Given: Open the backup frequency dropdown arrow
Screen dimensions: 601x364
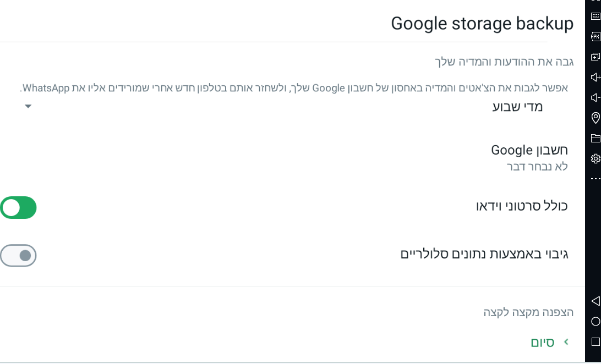Looking at the screenshot, I should (28, 107).
